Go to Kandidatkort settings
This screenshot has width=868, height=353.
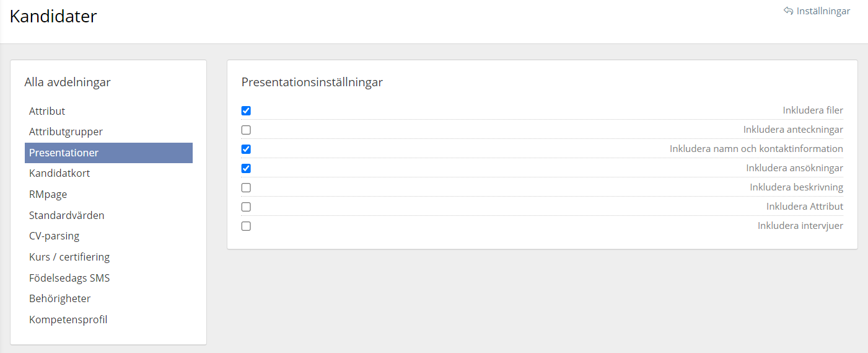59,174
